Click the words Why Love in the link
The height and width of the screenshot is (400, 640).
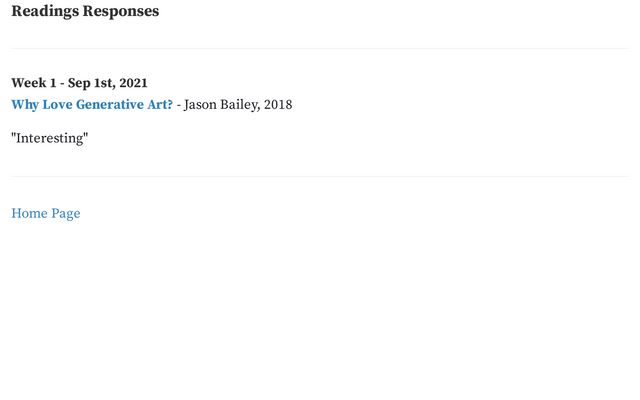point(42,105)
